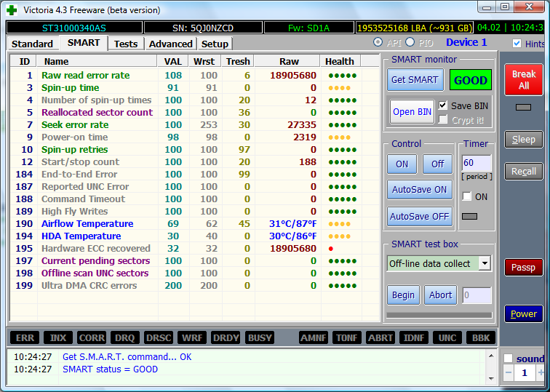Open the Advanced tab
Image resolution: width=550 pixels, height=392 pixels.
point(170,44)
